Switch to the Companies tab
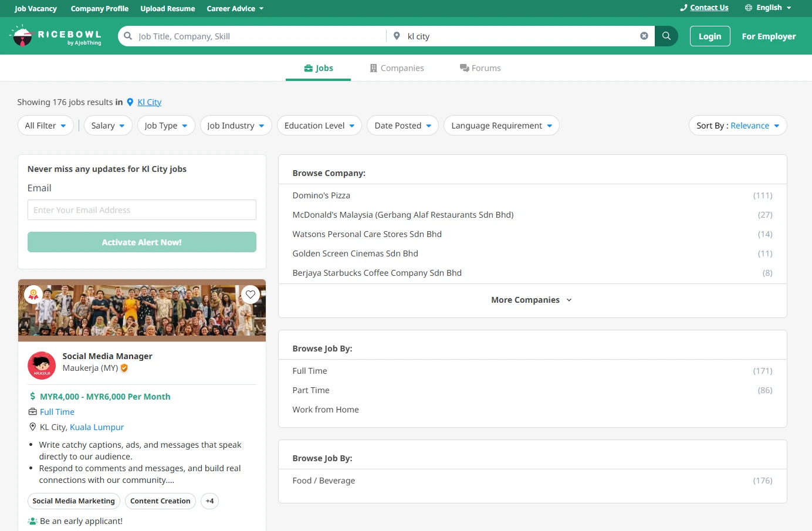This screenshot has width=812, height=531. pyautogui.click(x=397, y=68)
